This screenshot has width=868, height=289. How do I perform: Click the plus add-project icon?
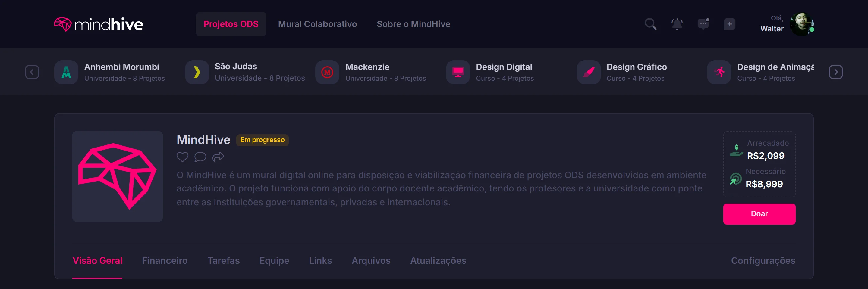729,24
